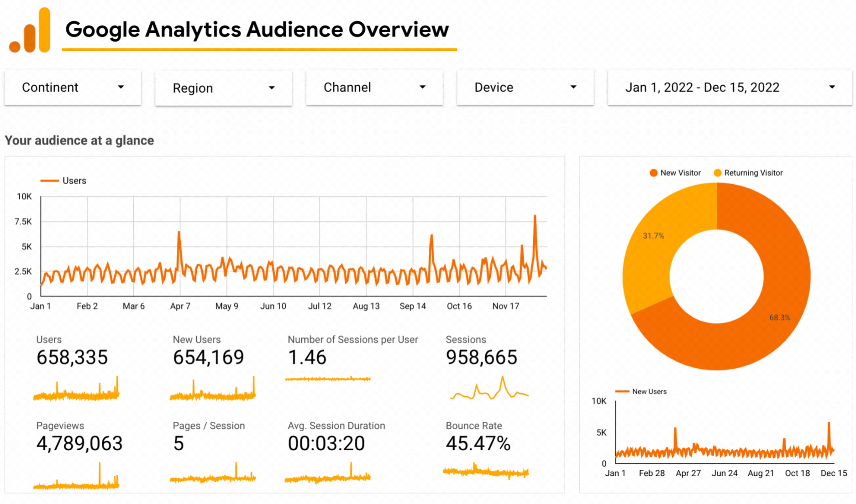856x504 pixels.
Task: Click the Sessions sparkline under 958,665
Action: (x=489, y=389)
